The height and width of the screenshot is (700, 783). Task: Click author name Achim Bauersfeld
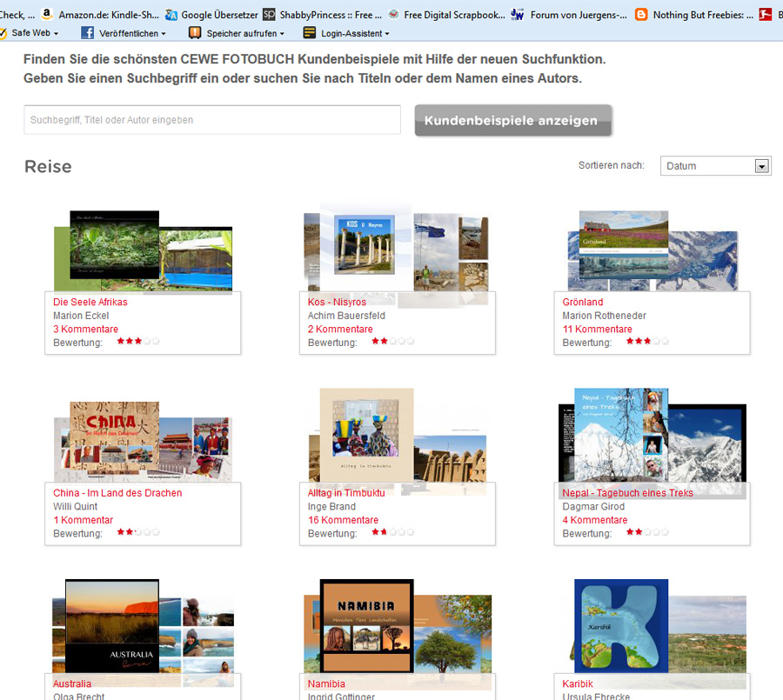click(x=346, y=316)
